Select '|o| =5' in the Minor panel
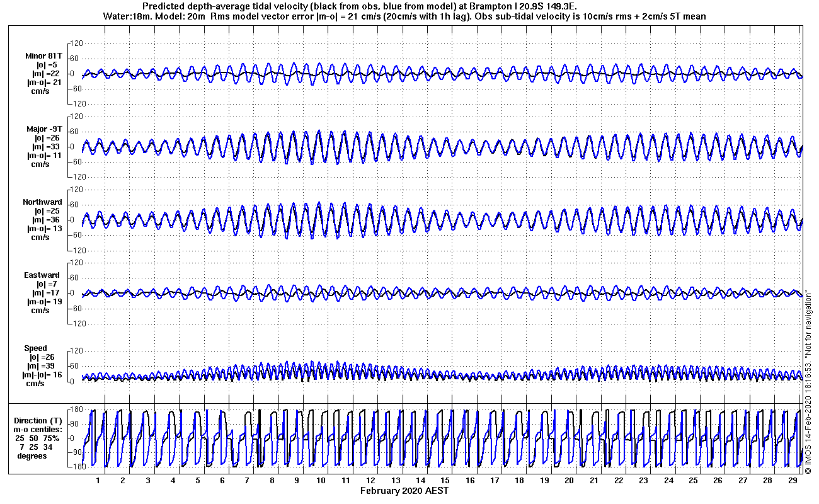 click(x=47, y=64)
